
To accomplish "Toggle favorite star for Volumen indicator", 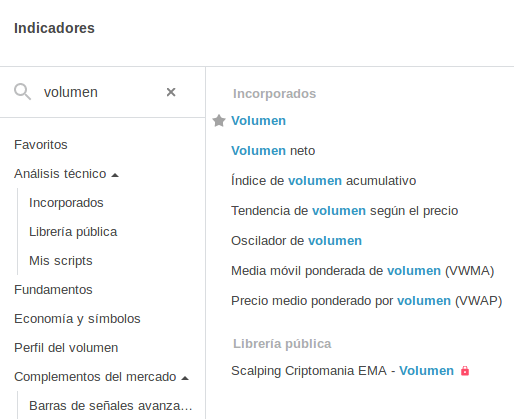I will tap(219, 121).
